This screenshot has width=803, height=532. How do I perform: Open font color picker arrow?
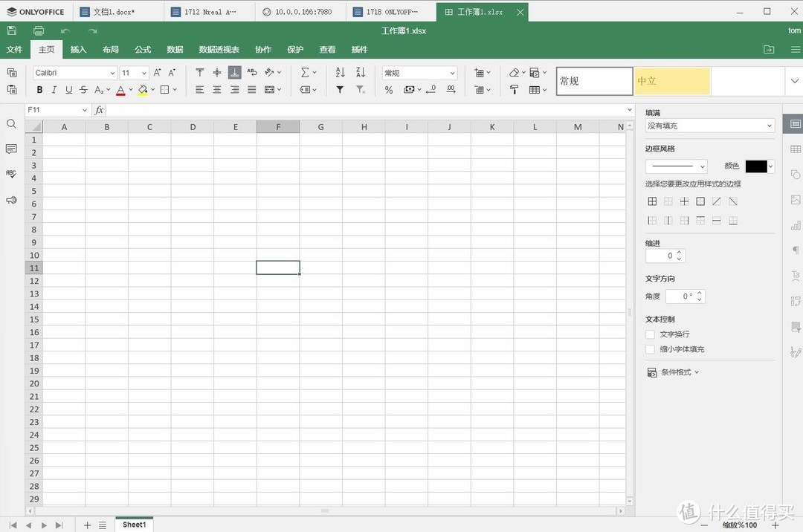tap(131, 89)
